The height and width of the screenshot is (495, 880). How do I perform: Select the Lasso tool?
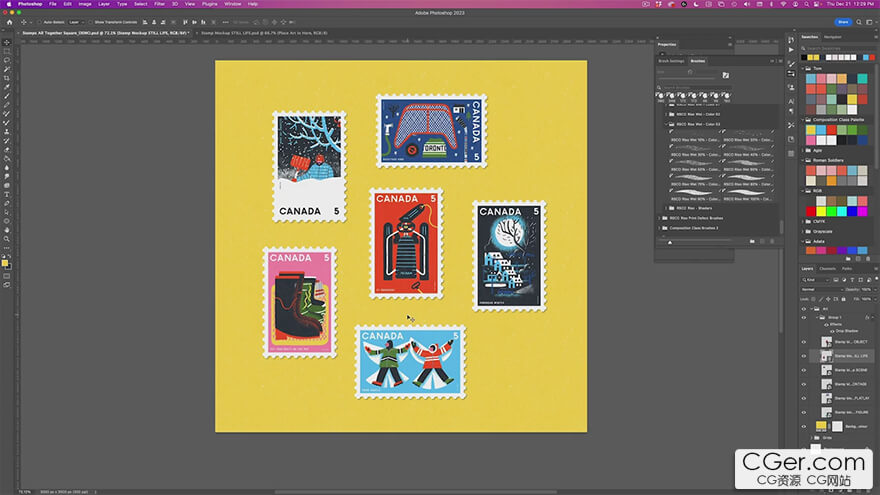[7, 60]
